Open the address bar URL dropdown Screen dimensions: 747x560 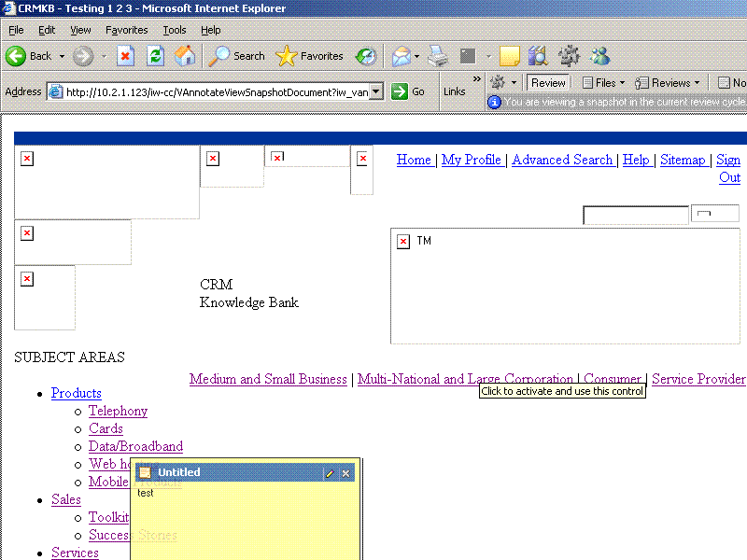coord(376,91)
